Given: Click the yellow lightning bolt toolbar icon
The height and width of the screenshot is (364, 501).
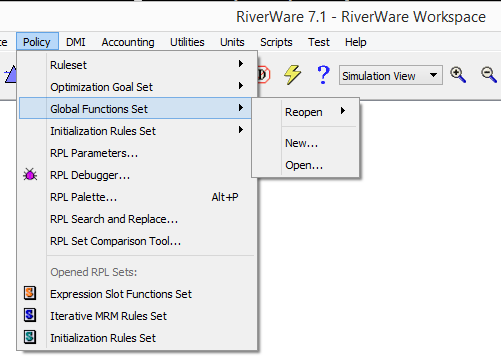Looking at the screenshot, I should pyautogui.click(x=292, y=75).
